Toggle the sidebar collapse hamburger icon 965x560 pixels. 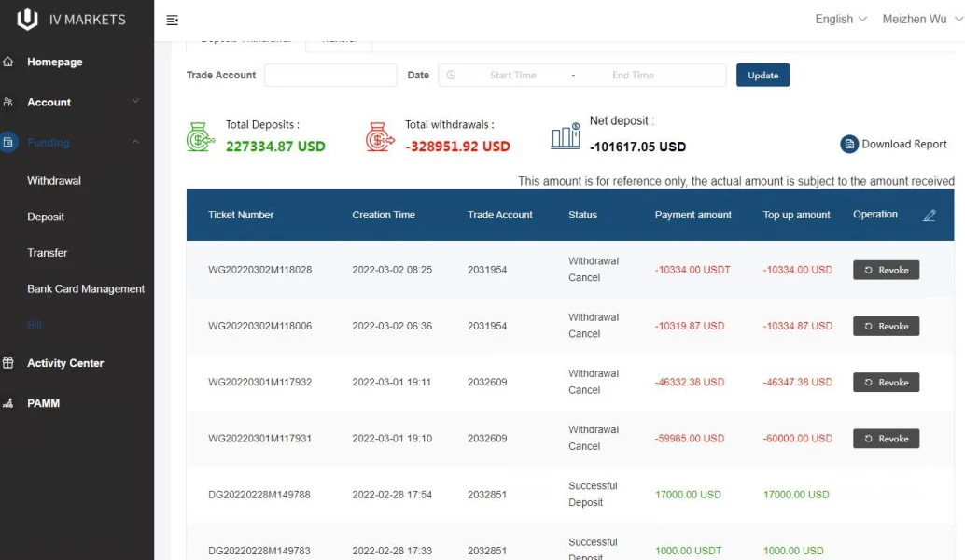pyautogui.click(x=172, y=20)
